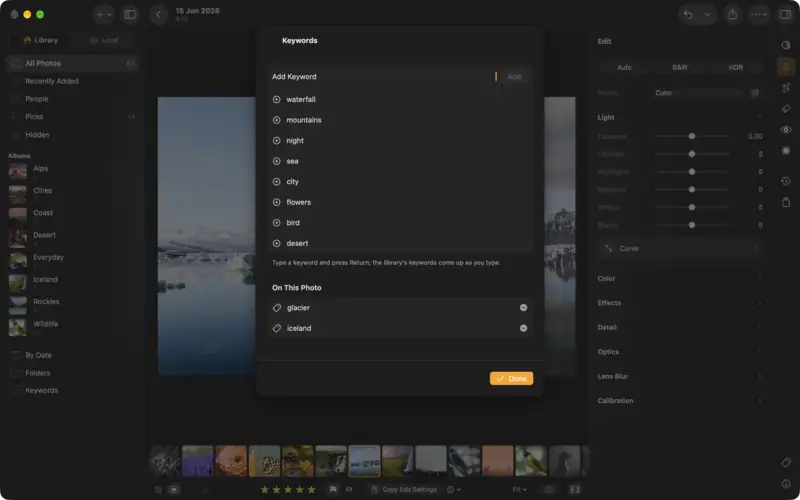Toggle HDR editing mode
This screenshot has height=500, width=800.
click(x=735, y=67)
